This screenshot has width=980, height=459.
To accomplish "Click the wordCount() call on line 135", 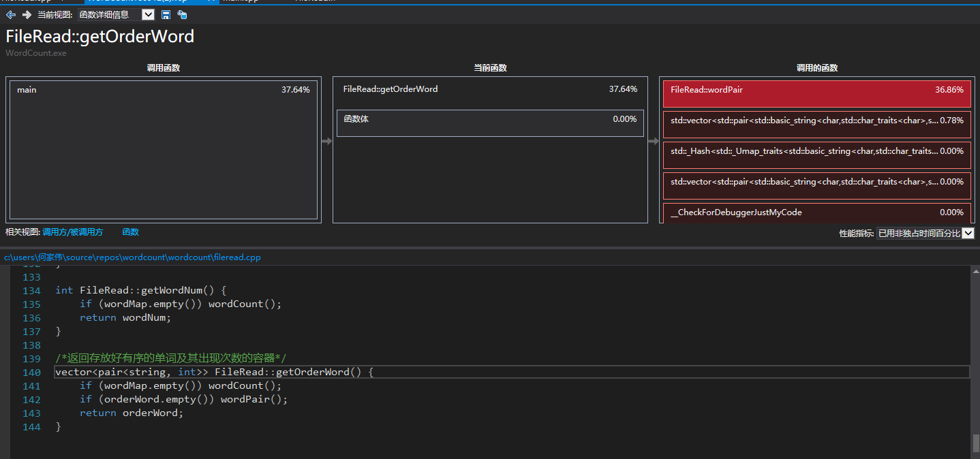I will pyautogui.click(x=245, y=304).
